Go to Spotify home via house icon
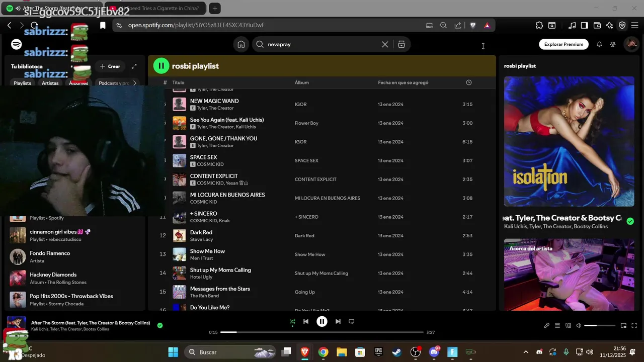Image resolution: width=644 pixels, height=362 pixels. 241,44
